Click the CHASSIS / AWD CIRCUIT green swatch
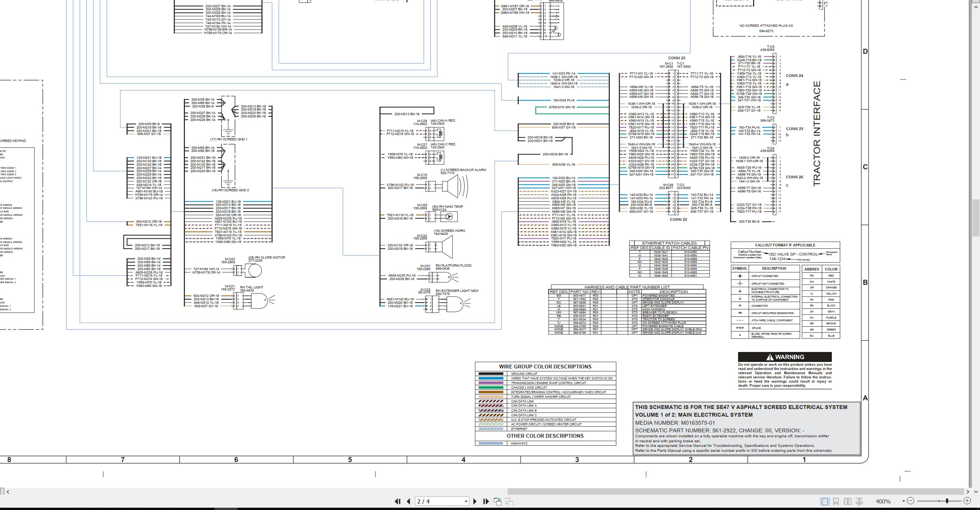This screenshot has height=510, width=980. [491, 388]
